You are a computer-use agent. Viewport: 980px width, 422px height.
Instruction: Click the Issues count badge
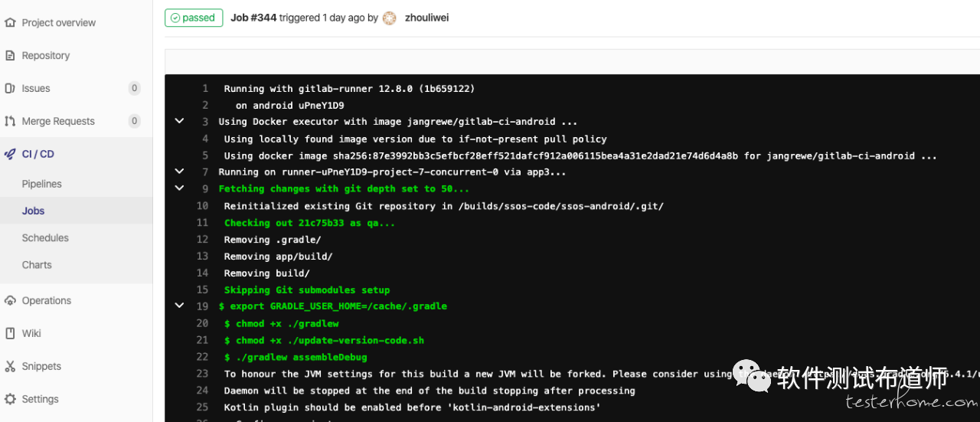[135, 89]
